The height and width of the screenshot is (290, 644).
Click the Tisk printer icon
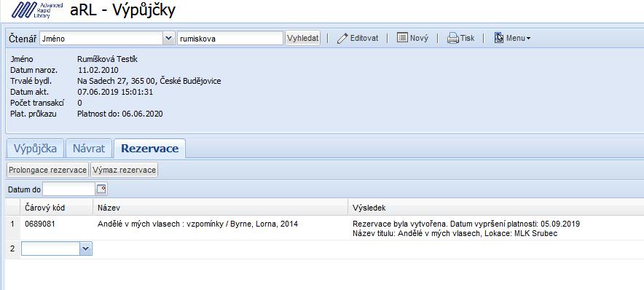[452, 38]
